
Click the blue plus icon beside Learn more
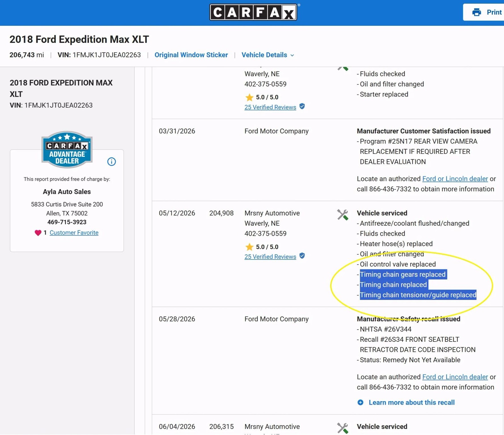(360, 403)
